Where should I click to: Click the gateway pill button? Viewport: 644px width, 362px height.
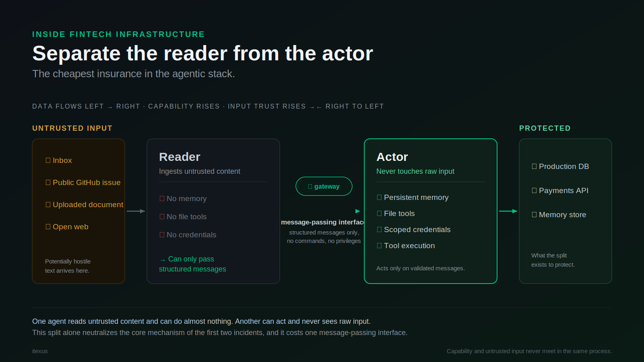[324, 186]
